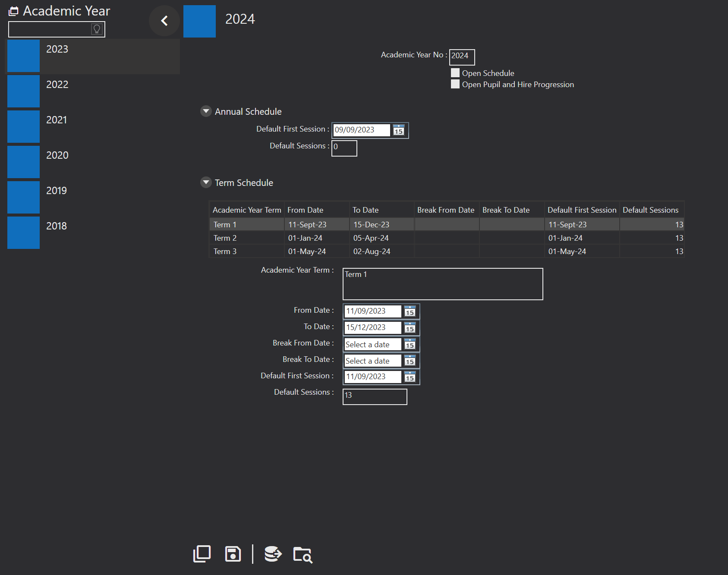Sort by Default First Session column header
Viewport: 728px width, 575px height.
click(582, 210)
